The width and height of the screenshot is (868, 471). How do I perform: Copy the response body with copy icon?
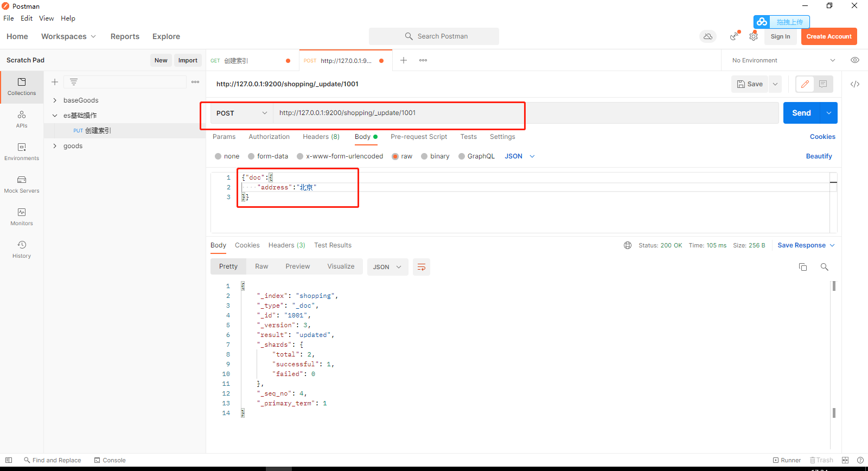[x=803, y=267]
